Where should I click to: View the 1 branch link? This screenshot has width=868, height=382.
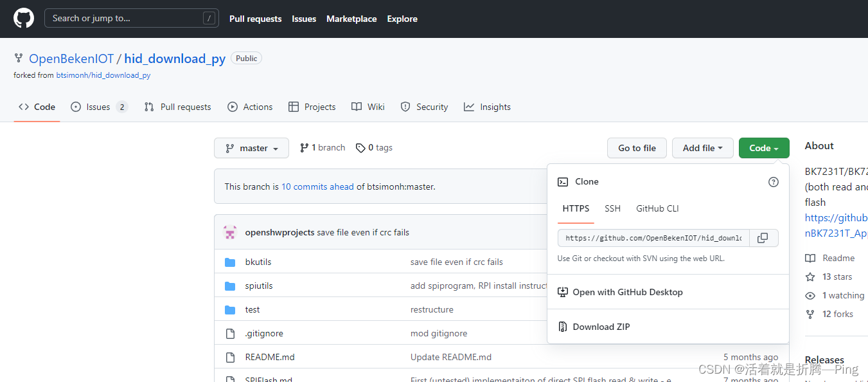click(323, 147)
